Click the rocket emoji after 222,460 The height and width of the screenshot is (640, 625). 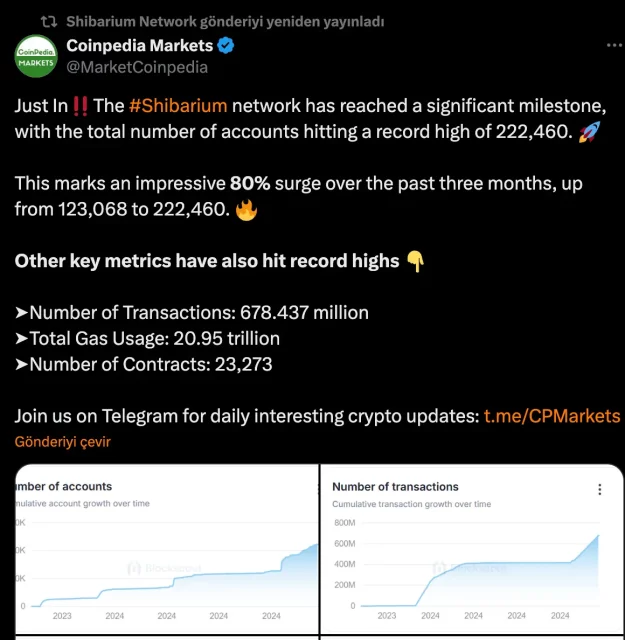(x=589, y=134)
